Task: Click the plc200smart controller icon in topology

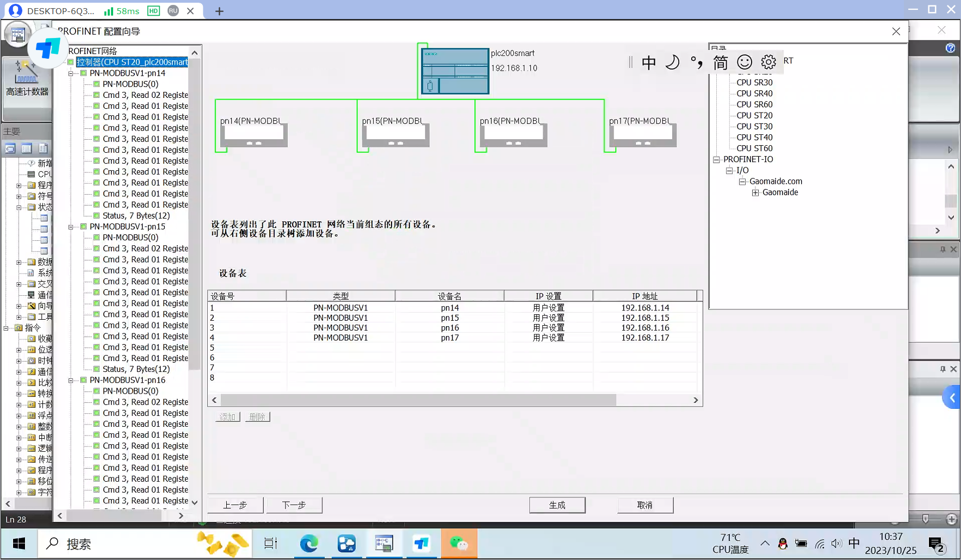Action: pyautogui.click(x=455, y=71)
